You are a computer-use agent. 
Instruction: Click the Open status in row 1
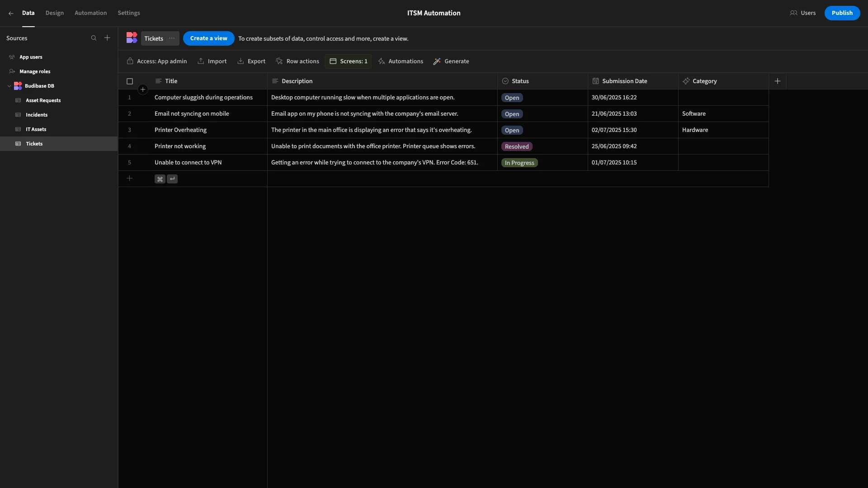[512, 98]
